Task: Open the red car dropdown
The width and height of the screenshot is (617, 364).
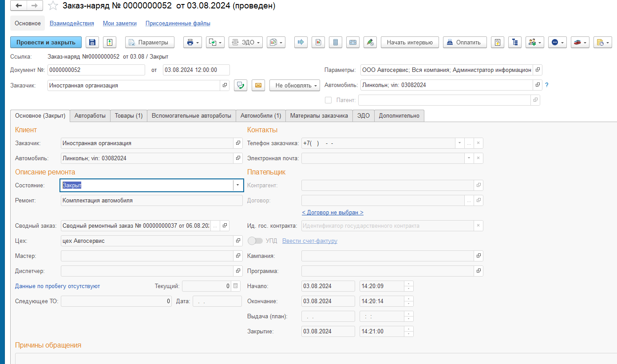Action: click(580, 42)
